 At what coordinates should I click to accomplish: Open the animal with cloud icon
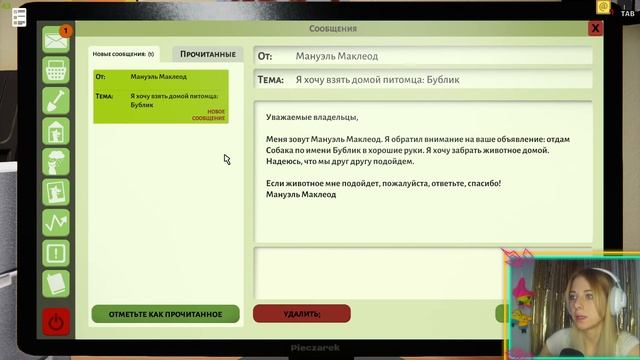(56, 162)
